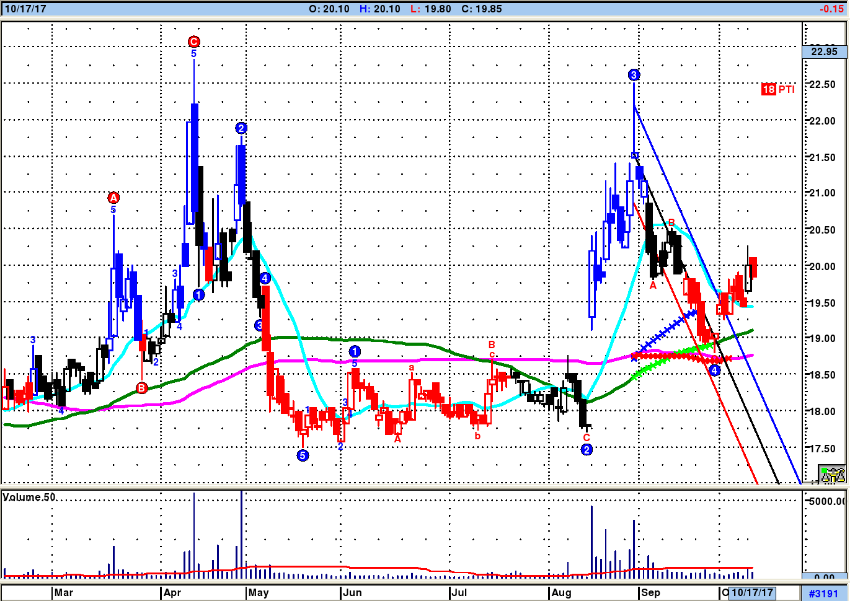868x601 pixels.
Task: Click the -0.15 price change value
Action: (831, 9)
